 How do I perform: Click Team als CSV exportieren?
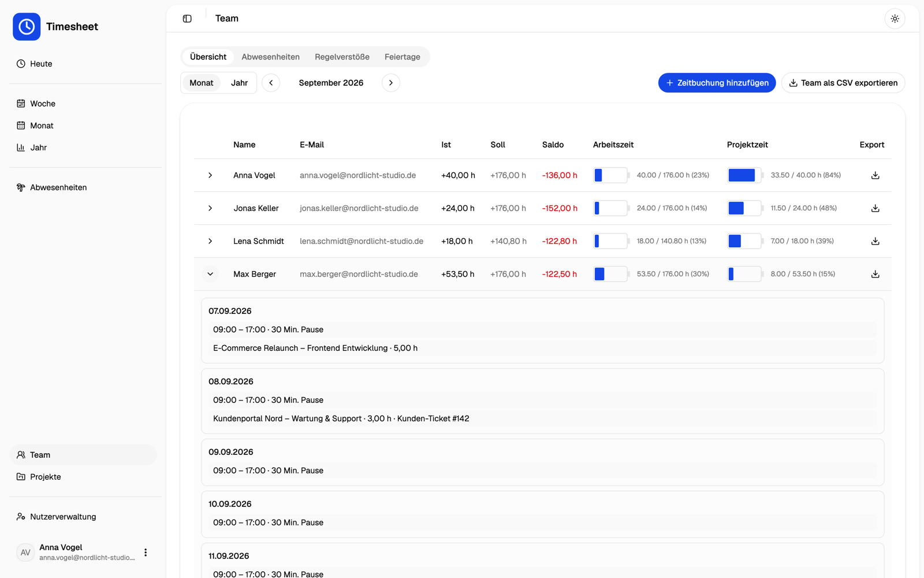(843, 83)
